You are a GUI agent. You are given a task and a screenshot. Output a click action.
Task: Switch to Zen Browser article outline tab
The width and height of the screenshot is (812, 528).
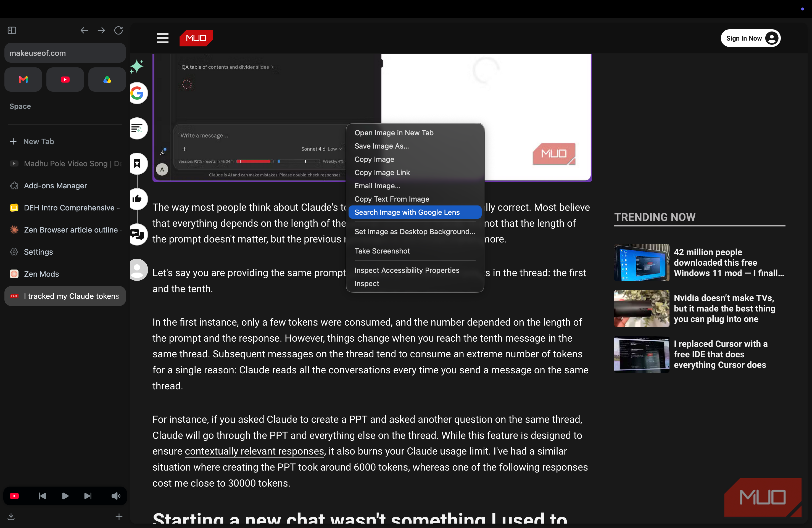65,230
